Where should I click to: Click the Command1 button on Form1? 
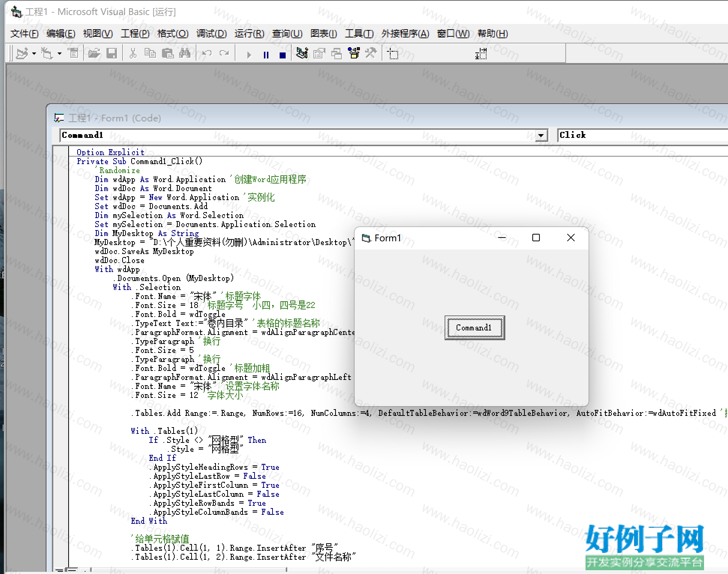[x=475, y=328]
